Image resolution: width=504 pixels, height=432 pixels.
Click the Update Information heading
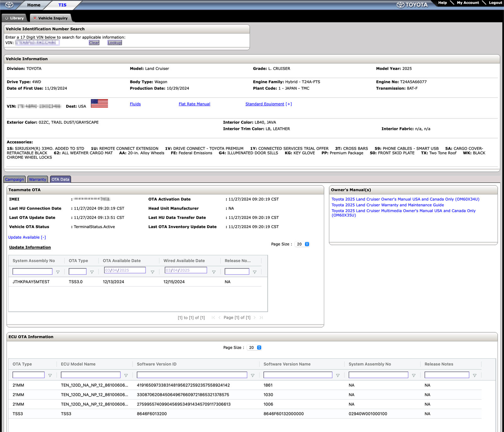(30, 247)
